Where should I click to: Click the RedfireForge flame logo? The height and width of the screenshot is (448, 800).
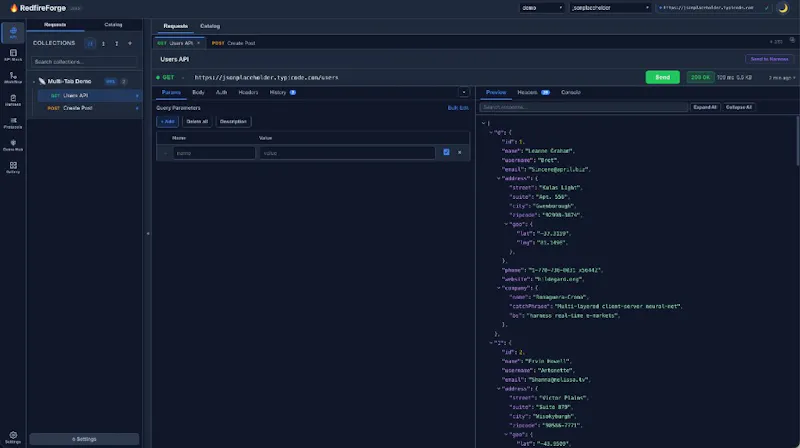[x=14, y=8]
